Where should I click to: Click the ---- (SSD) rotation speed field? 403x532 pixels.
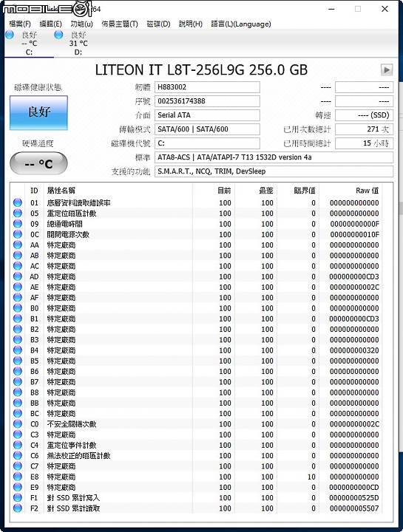point(364,115)
